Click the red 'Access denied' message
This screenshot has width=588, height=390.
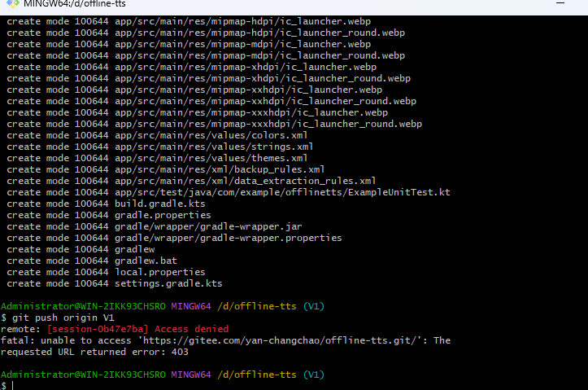click(x=192, y=329)
